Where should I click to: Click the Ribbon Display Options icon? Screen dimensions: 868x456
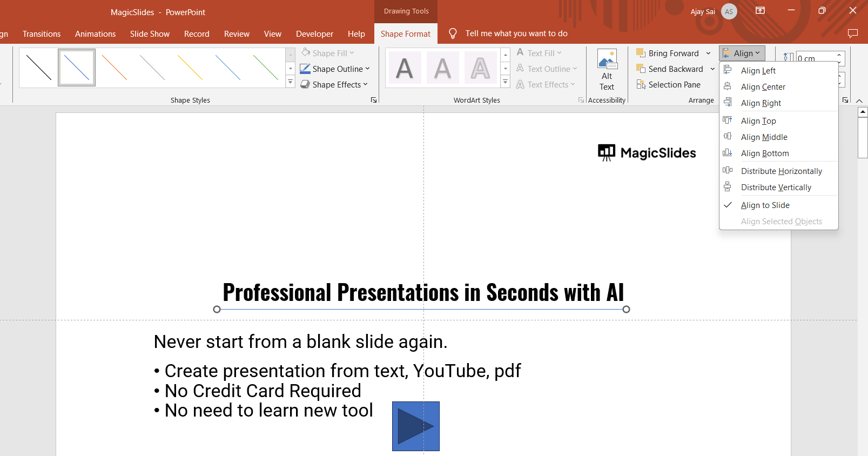tap(760, 11)
